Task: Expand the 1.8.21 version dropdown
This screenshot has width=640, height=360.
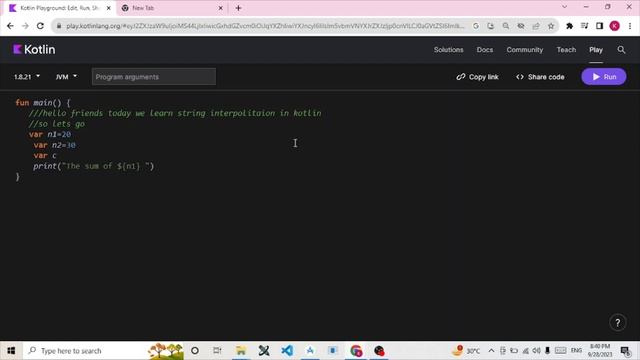Action: [27, 77]
